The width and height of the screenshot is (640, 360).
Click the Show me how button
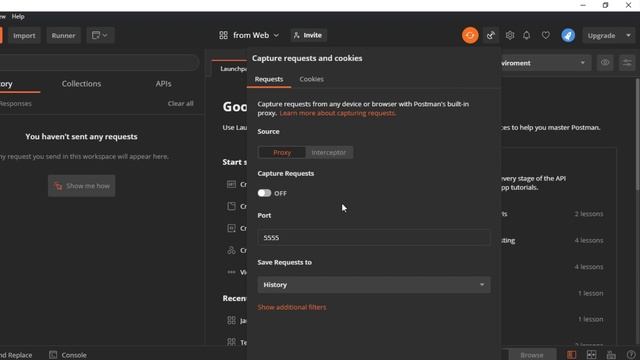82,186
